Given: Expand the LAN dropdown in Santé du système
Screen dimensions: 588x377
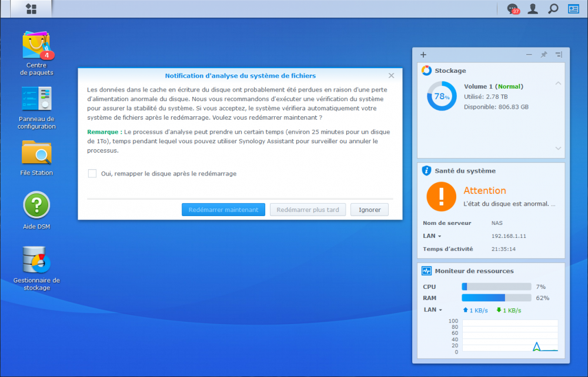Looking at the screenshot, I should click(x=432, y=236).
